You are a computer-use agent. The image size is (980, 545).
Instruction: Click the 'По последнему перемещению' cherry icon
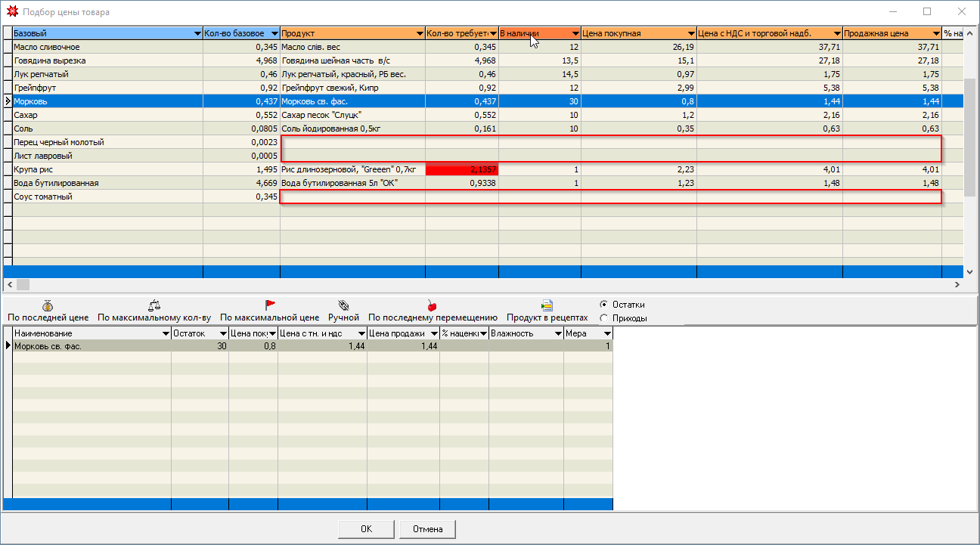click(433, 305)
